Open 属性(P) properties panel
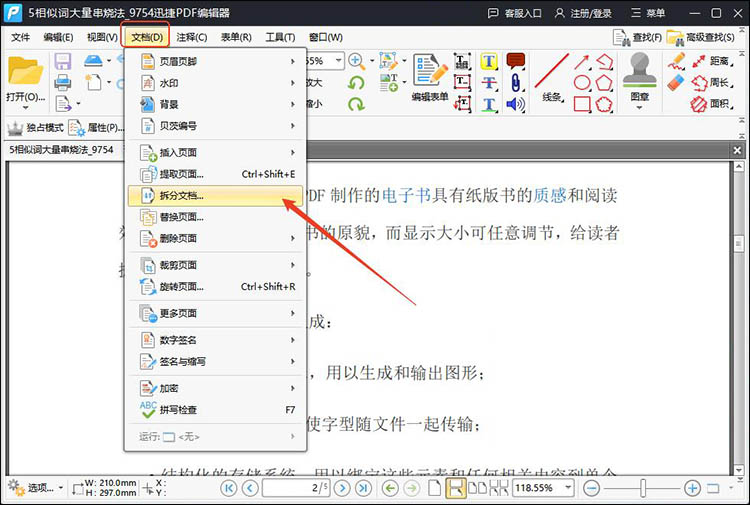The image size is (750, 505). (x=96, y=128)
